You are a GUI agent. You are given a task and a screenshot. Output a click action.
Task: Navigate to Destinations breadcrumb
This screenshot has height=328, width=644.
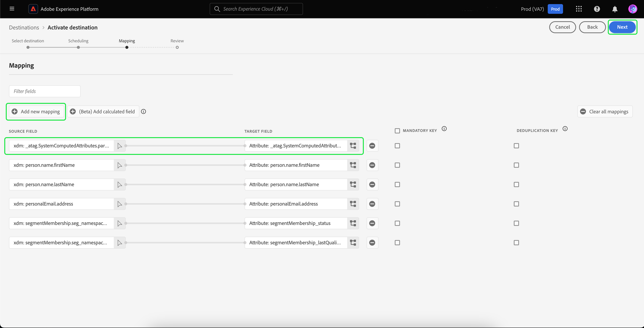point(24,27)
